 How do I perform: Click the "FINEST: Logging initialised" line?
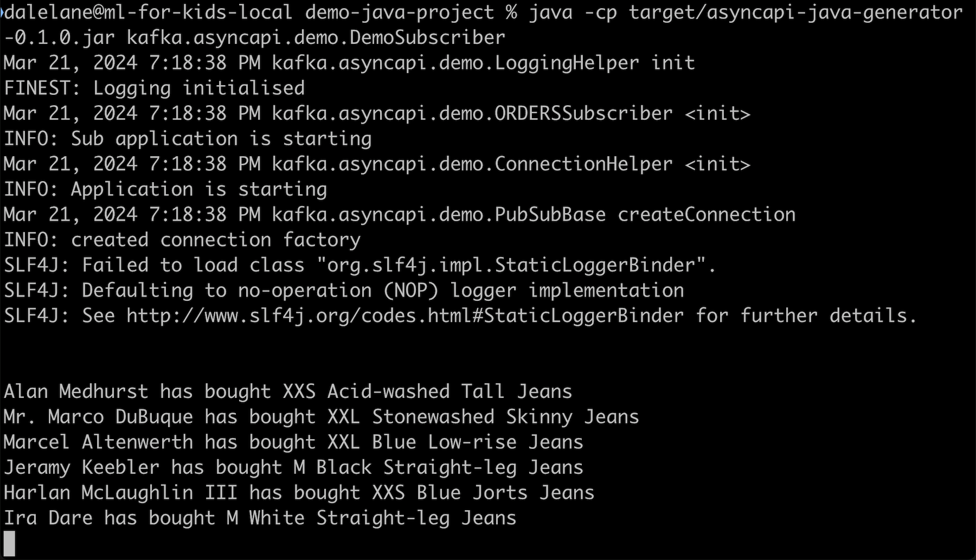(x=154, y=88)
